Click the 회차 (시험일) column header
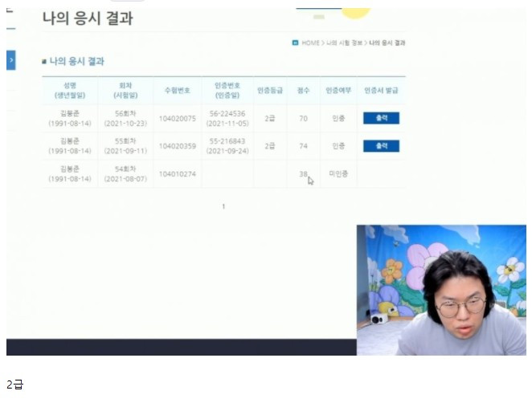Image resolution: width=532 pixels, height=411 pixels. click(x=125, y=91)
